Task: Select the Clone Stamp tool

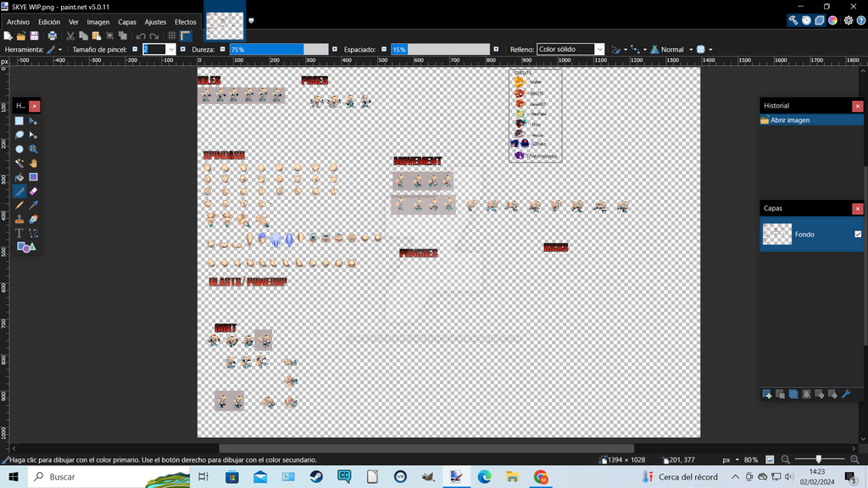Action: [19, 219]
